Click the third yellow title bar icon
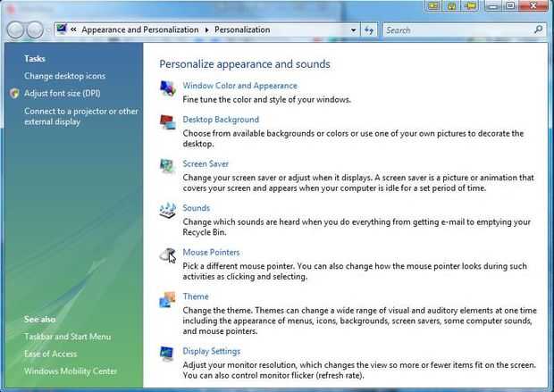 [470, 5]
